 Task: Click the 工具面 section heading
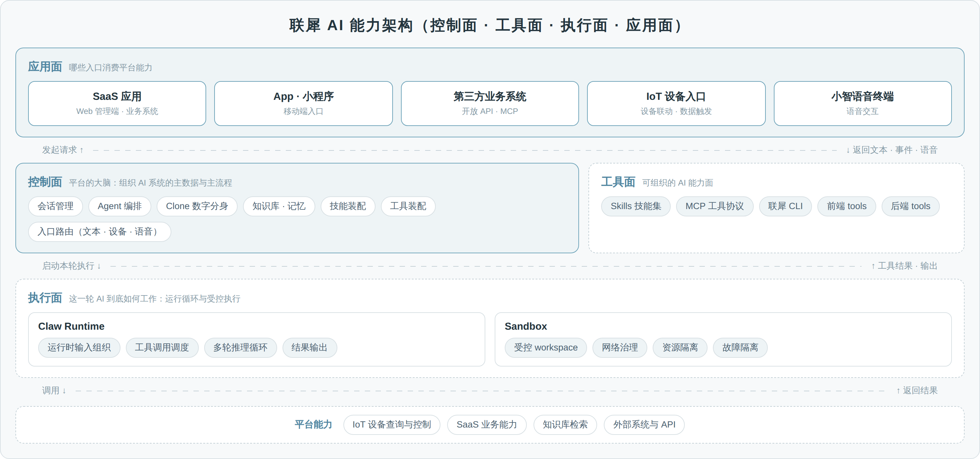pos(618,182)
